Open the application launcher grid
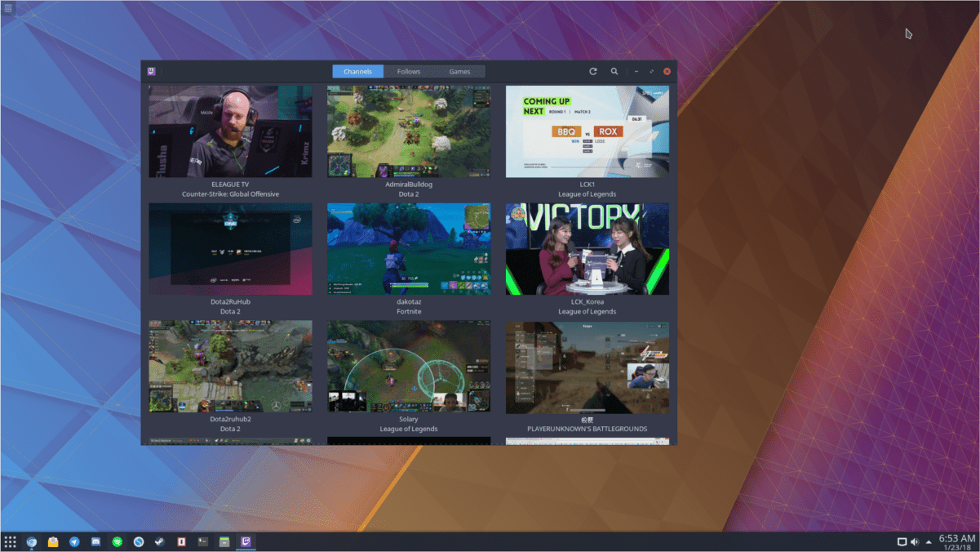This screenshot has height=552, width=980. (x=11, y=541)
